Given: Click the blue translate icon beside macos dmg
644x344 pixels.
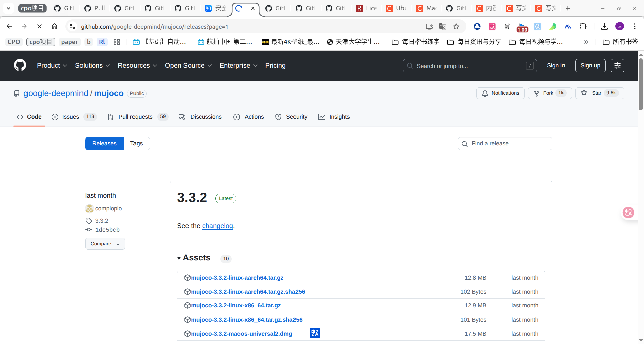Looking at the screenshot, I should [315, 333].
